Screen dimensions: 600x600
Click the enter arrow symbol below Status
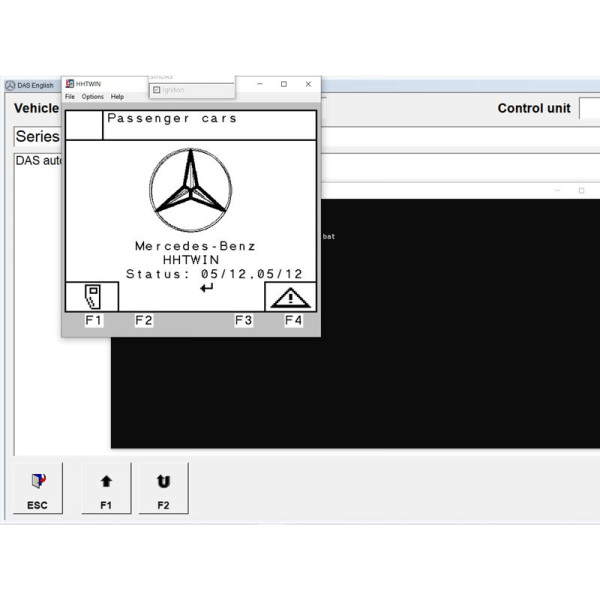207,288
